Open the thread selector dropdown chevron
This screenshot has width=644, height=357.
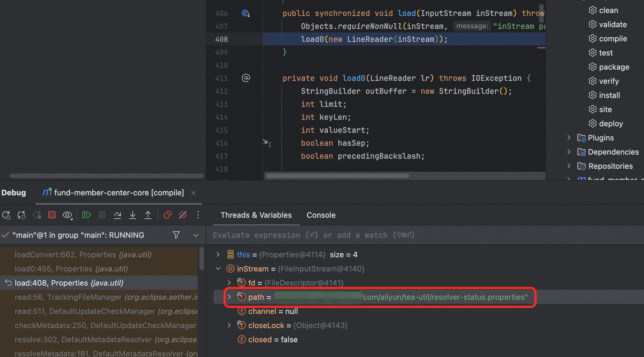click(x=196, y=235)
